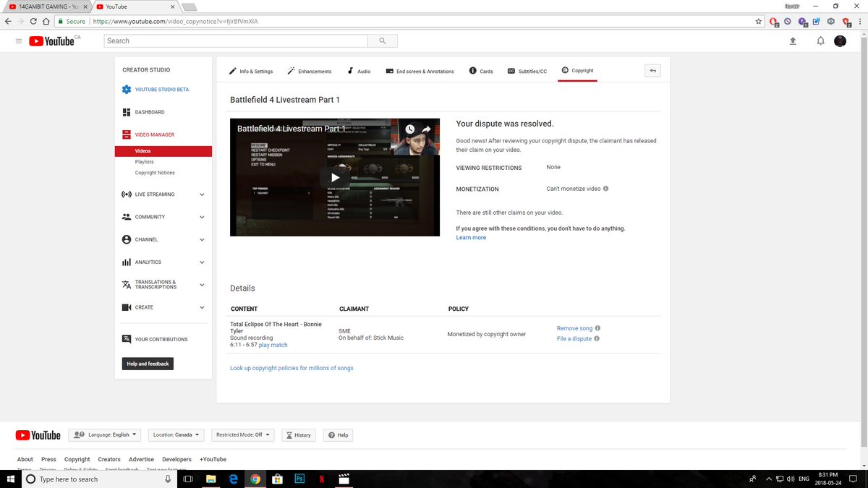
Task: Click the File a dispute link
Action: (x=574, y=338)
